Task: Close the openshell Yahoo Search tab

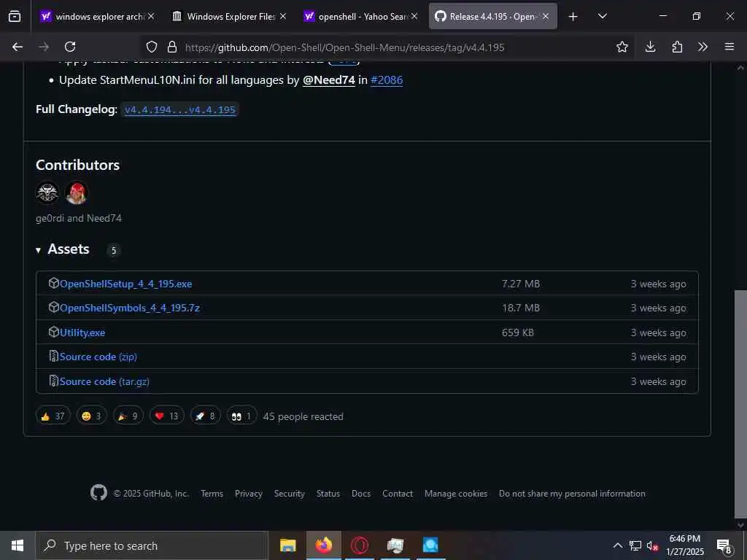Action: 414,16
